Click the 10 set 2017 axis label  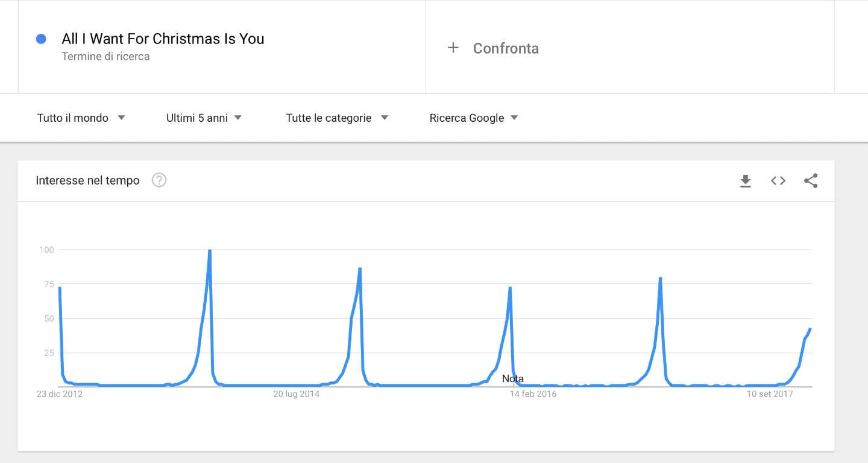[x=770, y=394]
